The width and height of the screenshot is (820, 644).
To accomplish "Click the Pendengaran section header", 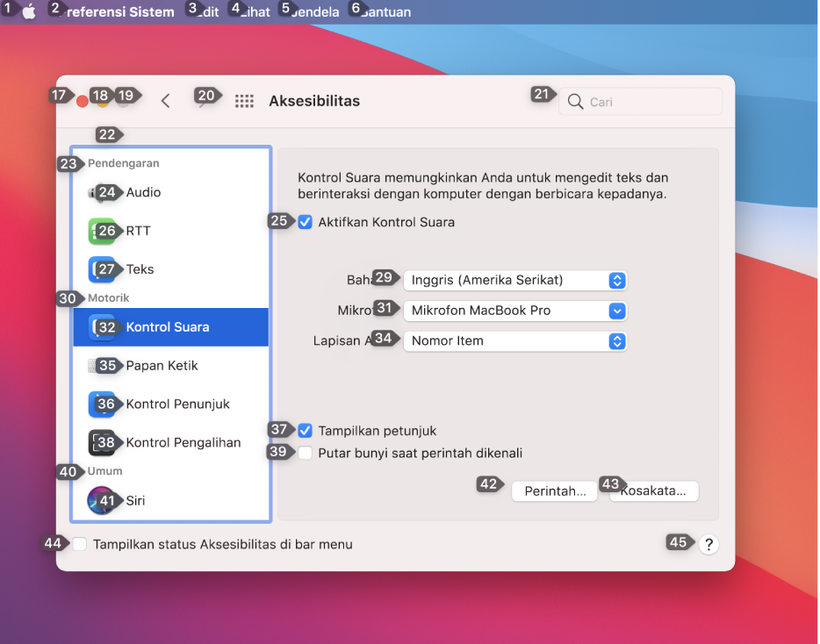I will tap(124, 163).
